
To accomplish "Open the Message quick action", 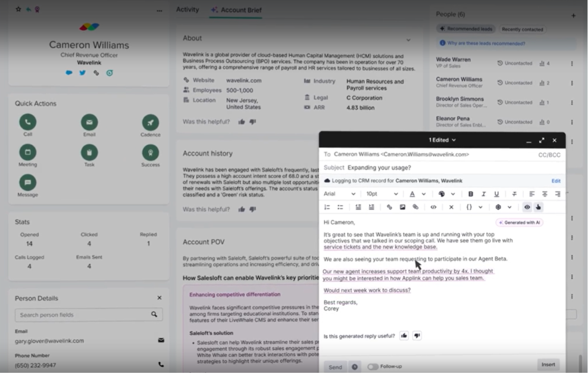I will (x=28, y=182).
